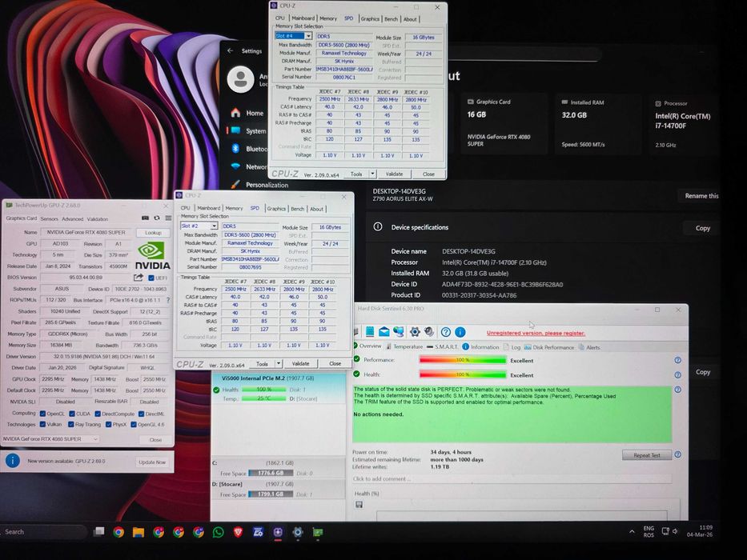
Task: Click the help icon next to Repeat Test
Action: (678, 454)
